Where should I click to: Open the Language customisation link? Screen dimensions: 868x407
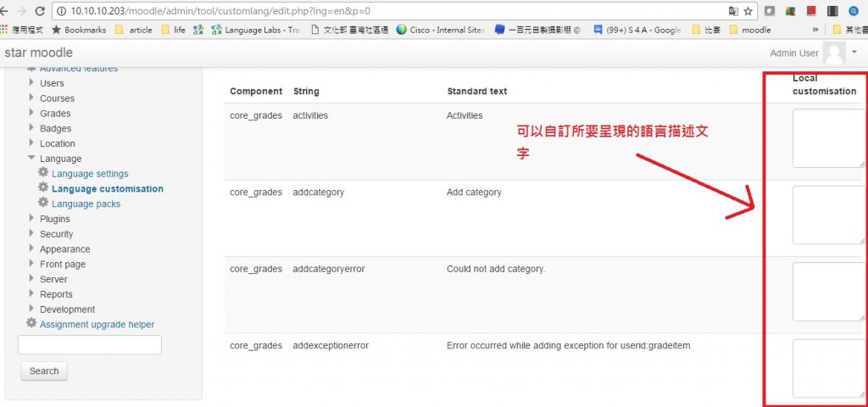tap(108, 189)
